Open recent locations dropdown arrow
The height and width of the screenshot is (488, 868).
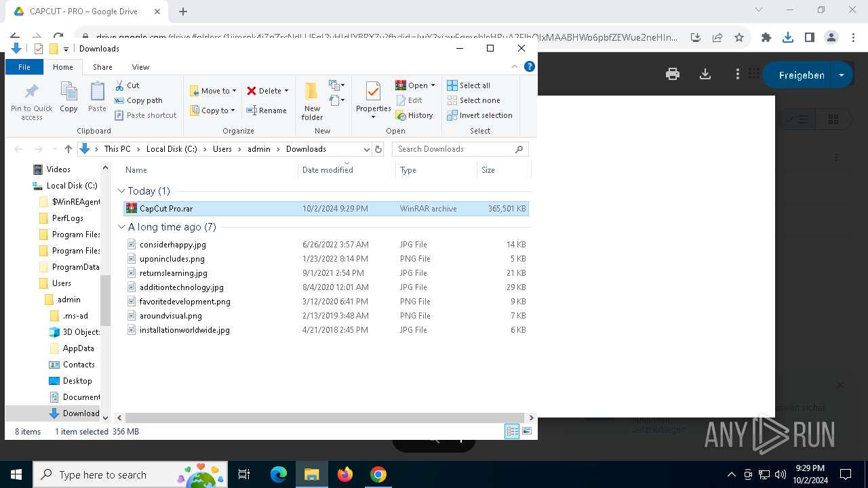tap(53, 149)
